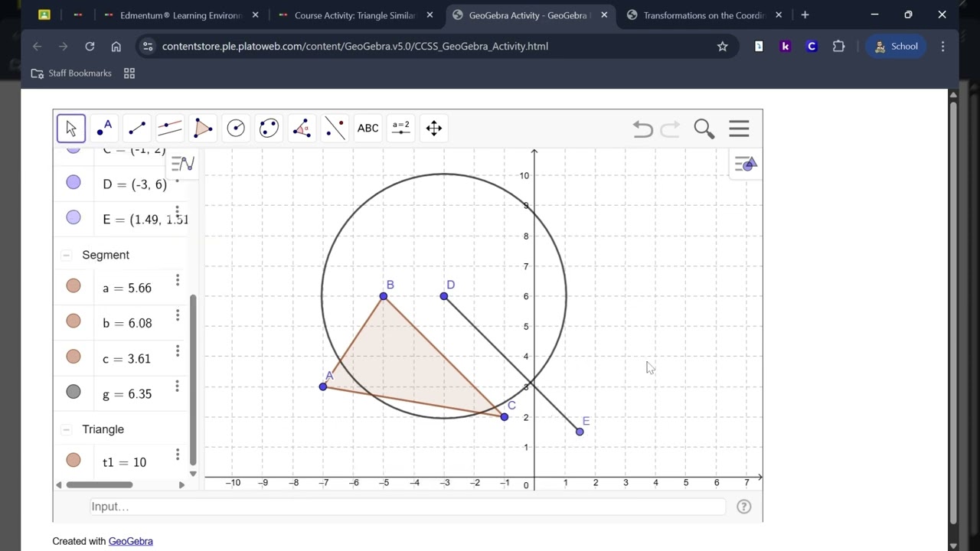Click the algebra entry g = 6.35
980x551 pixels.
tap(127, 394)
